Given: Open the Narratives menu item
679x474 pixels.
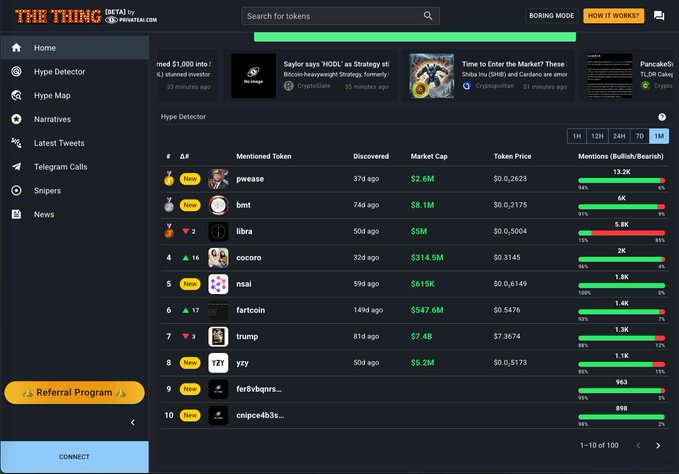Looking at the screenshot, I should coord(74,119).
